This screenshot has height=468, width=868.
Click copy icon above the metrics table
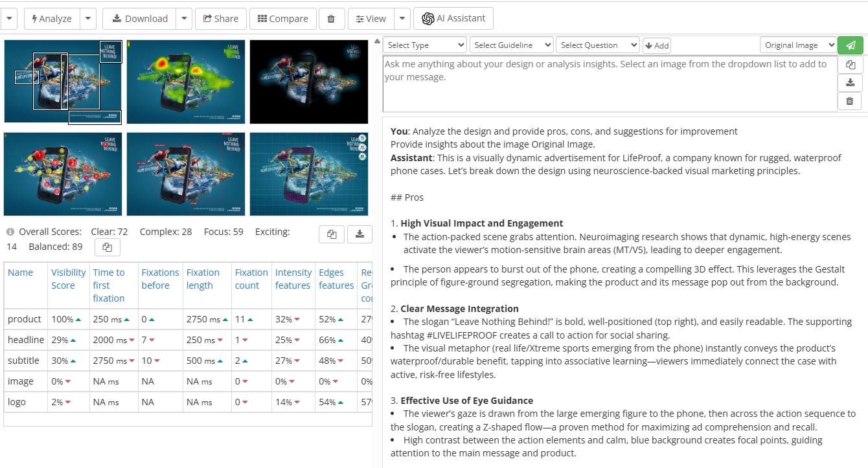coord(332,234)
